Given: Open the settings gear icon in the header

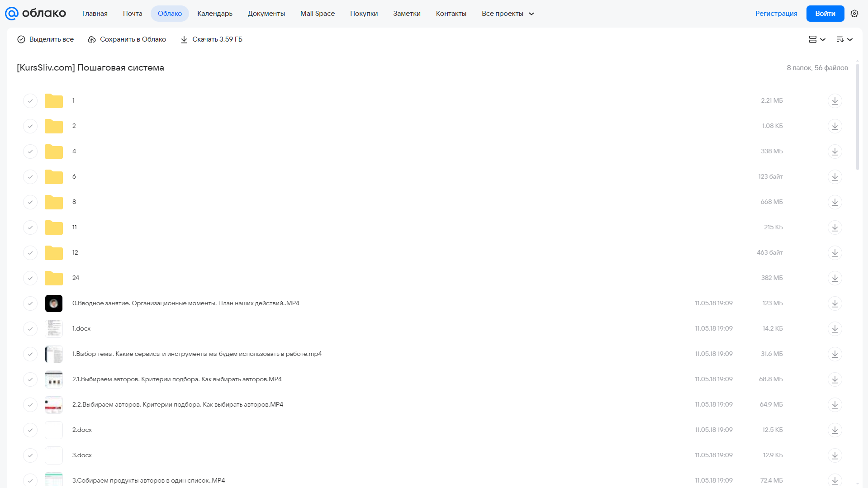Looking at the screenshot, I should [854, 14].
